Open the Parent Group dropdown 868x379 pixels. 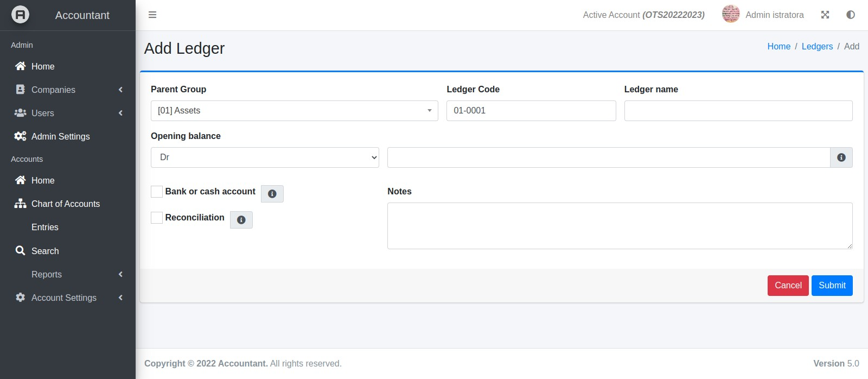point(294,111)
